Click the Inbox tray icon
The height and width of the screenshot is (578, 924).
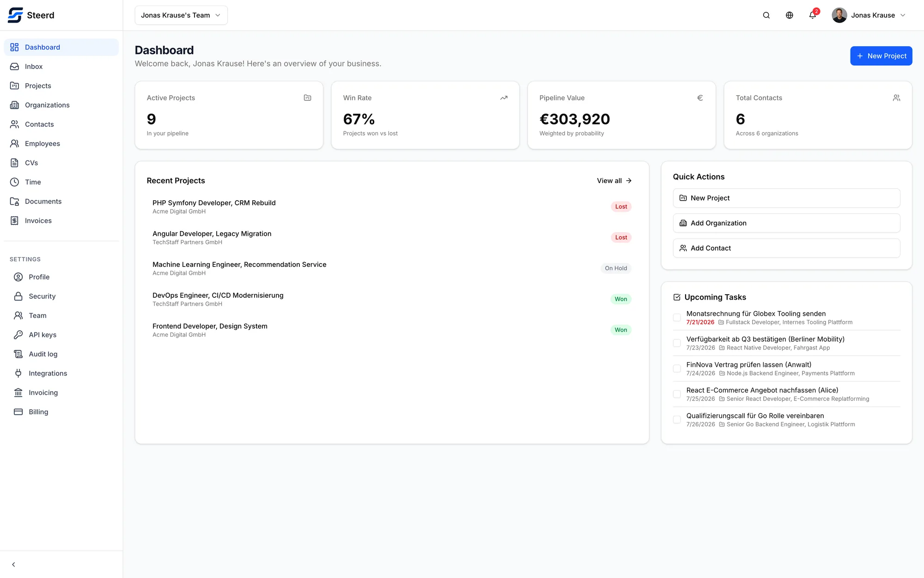pyautogui.click(x=15, y=67)
